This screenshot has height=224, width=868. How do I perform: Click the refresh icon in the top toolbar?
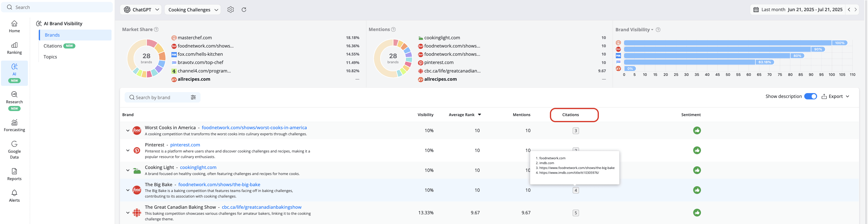click(244, 10)
